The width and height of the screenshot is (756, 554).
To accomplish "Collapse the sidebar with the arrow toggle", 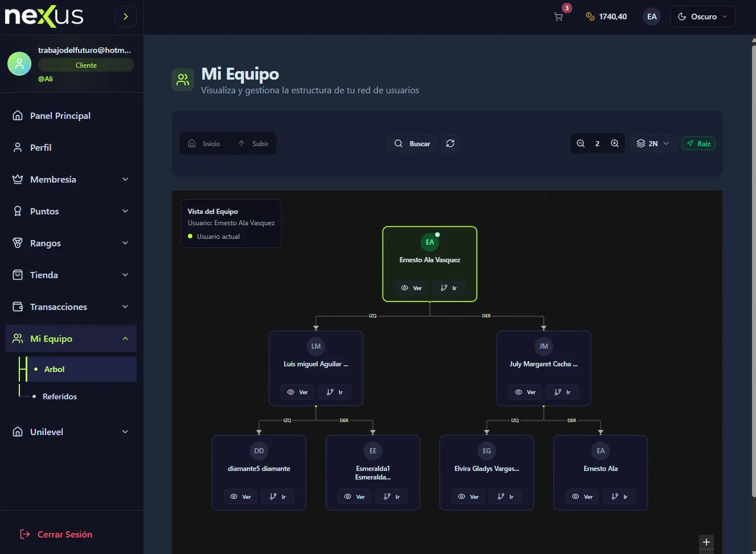I will coord(125,16).
